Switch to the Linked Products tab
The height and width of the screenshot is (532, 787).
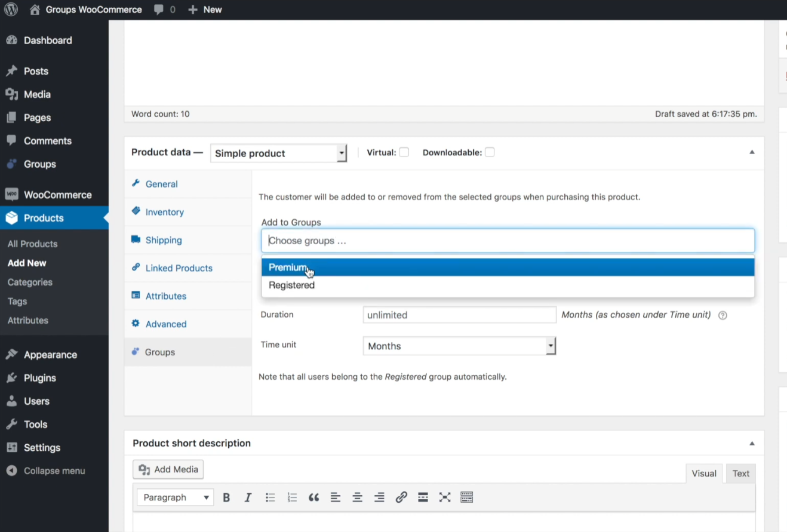pyautogui.click(x=188, y=268)
